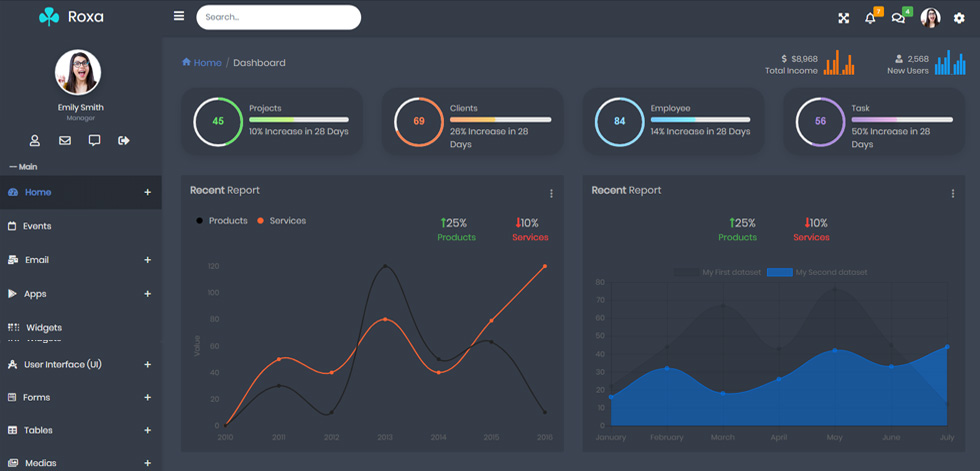Viewport: 980px width, 471px height.
Task: Click the Dashboard breadcrumb text
Action: 259,62
